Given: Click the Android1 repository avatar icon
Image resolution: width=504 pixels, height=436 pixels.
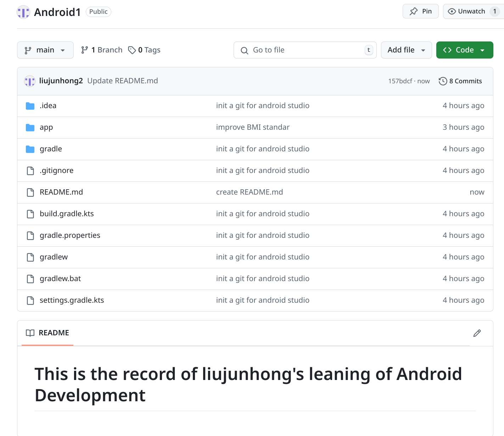Looking at the screenshot, I should pyautogui.click(x=23, y=12).
